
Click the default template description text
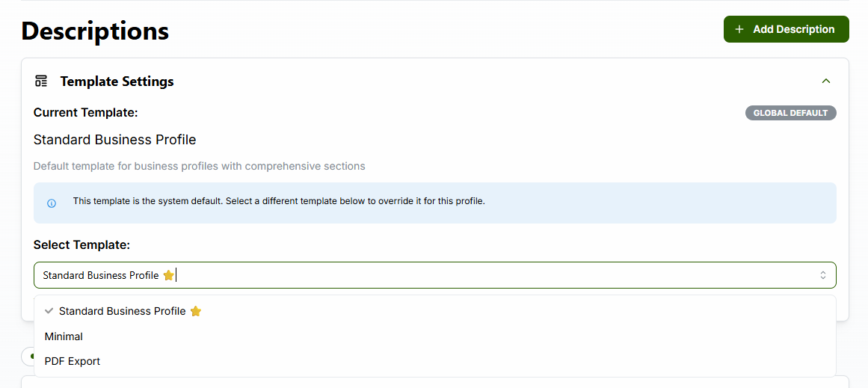pyautogui.click(x=199, y=166)
